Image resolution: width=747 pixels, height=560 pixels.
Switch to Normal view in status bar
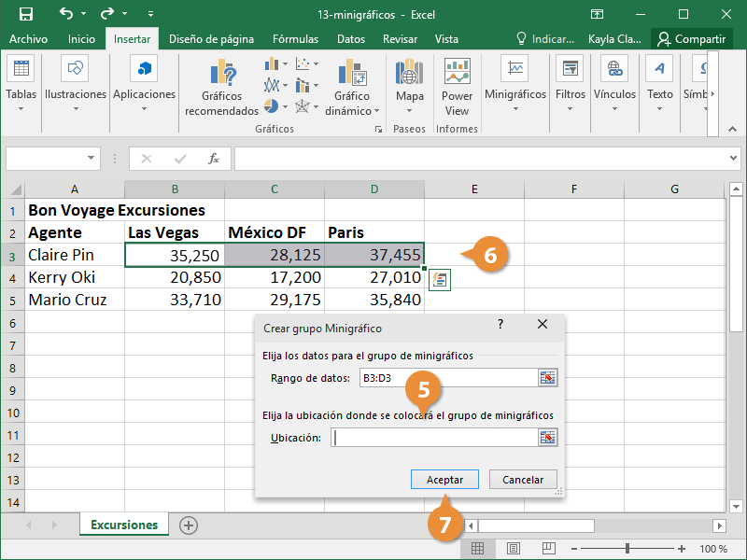[x=477, y=549]
